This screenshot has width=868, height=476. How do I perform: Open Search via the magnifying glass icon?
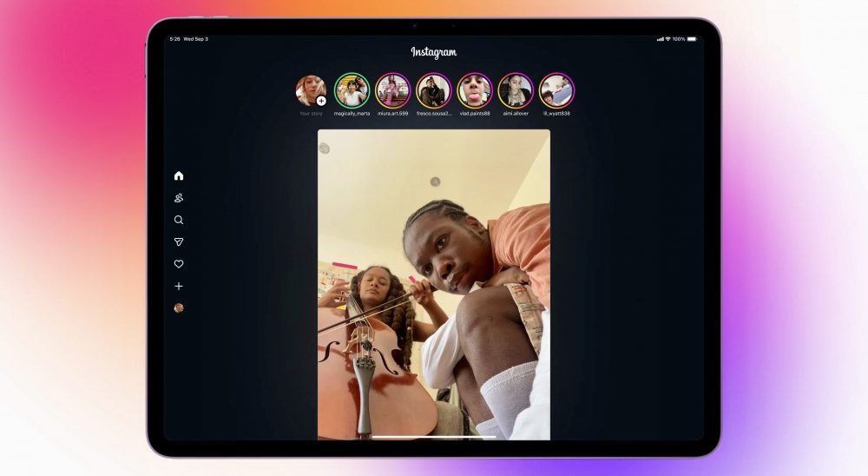pyautogui.click(x=179, y=220)
